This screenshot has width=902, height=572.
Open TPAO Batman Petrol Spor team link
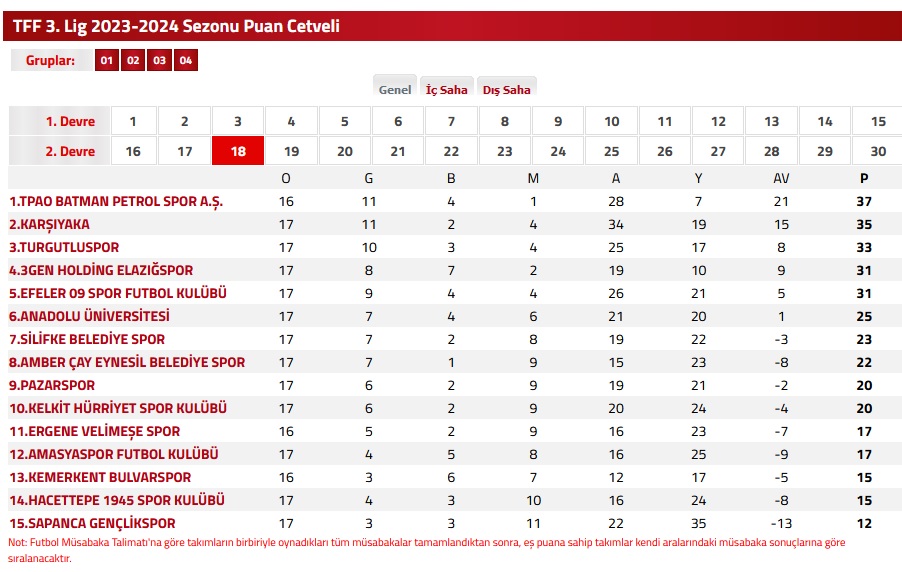point(116,201)
